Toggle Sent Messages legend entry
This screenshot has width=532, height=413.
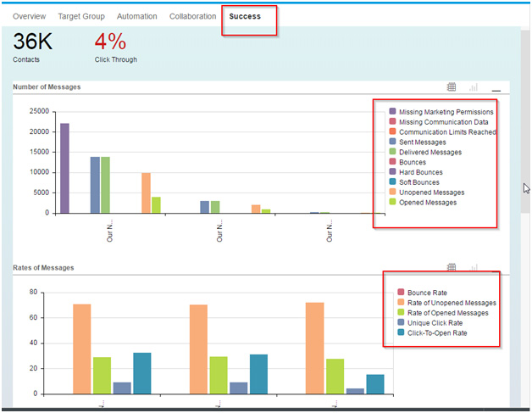418,142
